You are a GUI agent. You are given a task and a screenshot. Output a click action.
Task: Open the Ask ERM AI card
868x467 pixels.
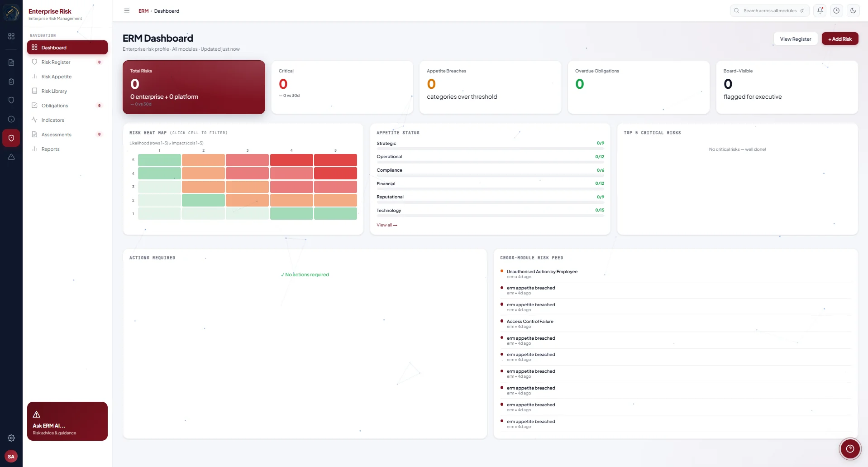click(67, 421)
